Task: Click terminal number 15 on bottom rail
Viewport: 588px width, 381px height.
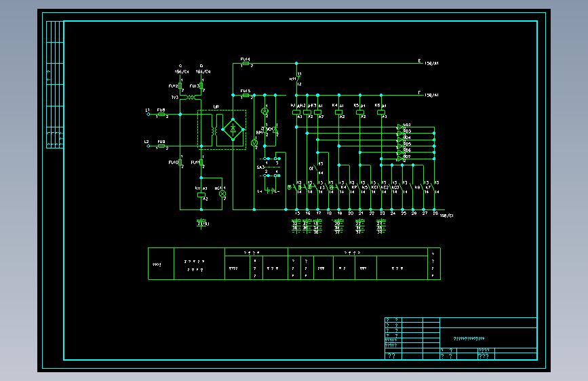Action: tap(297, 213)
